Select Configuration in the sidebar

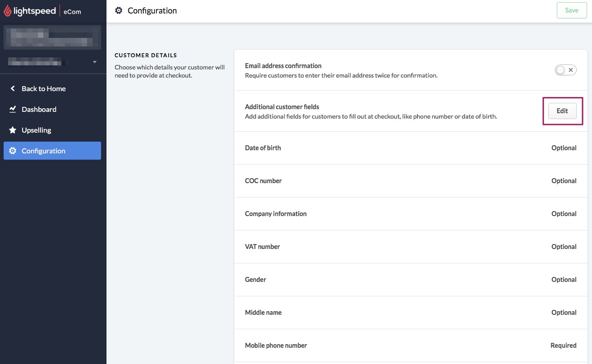click(43, 151)
